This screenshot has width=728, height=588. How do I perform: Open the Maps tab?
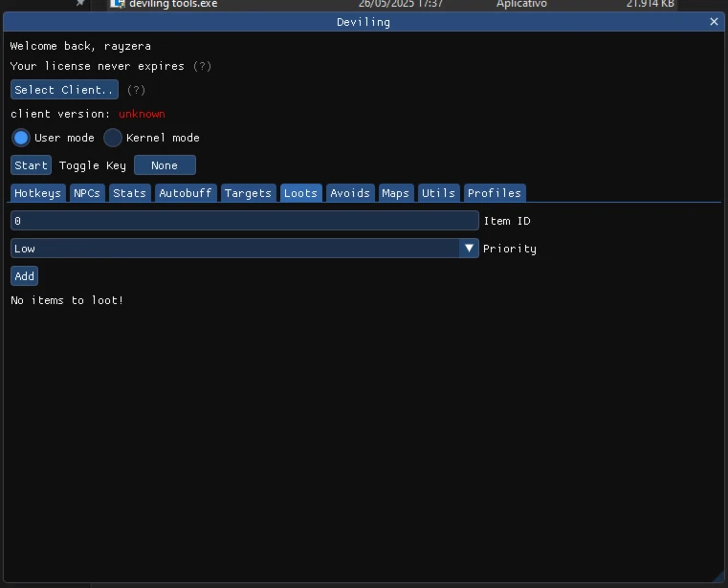396,193
